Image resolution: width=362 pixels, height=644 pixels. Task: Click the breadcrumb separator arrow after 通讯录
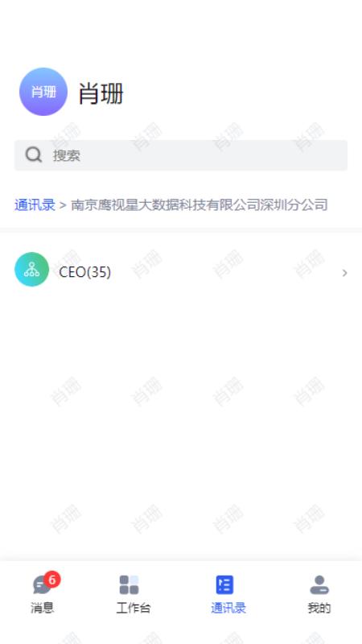point(63,205)
